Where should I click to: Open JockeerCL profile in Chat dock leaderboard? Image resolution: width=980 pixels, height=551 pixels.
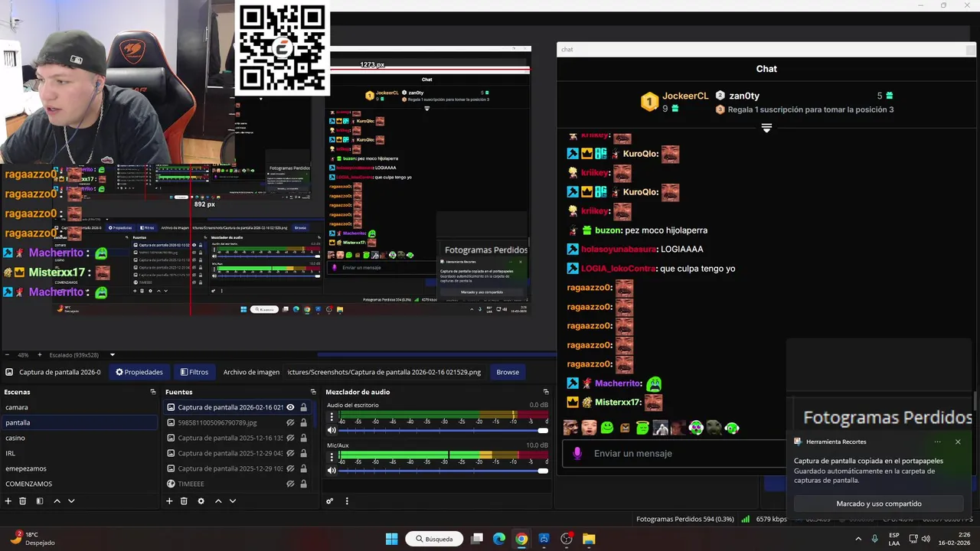(685, 96)
